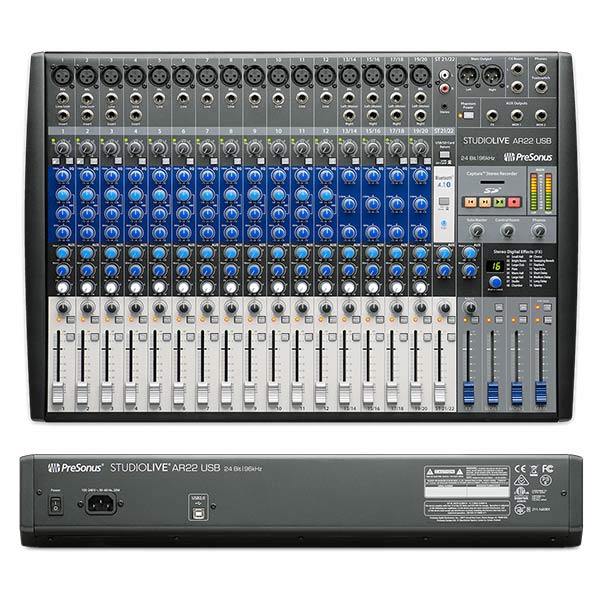Toggle the ST 21/22 PFL button beside fader
This screenshot has width=600, height=600.
click(x=452, y=337)
